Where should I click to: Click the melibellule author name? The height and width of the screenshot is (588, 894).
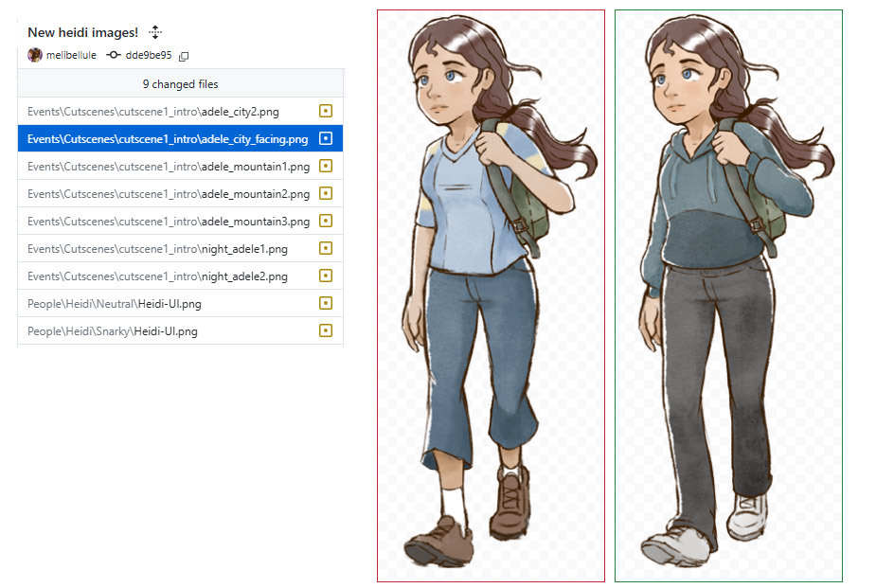tap(71, 55)
